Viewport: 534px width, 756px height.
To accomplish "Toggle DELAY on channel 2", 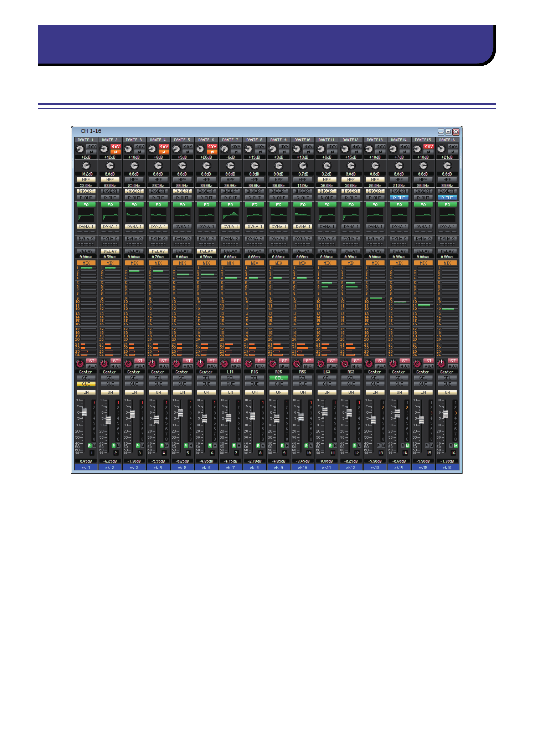I will pyautogui.click(x=110, y=251).
